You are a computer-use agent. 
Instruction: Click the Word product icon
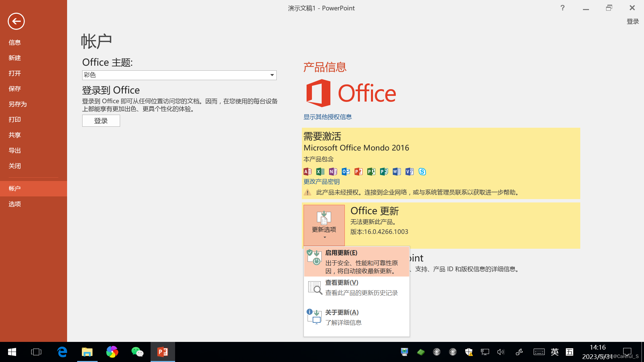(397, 172)
